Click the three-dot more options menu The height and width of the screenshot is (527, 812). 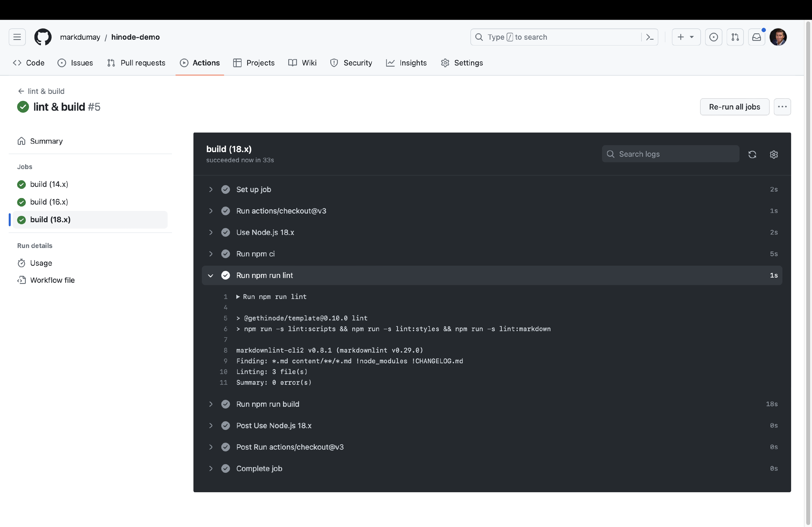[x=782, y=106]
